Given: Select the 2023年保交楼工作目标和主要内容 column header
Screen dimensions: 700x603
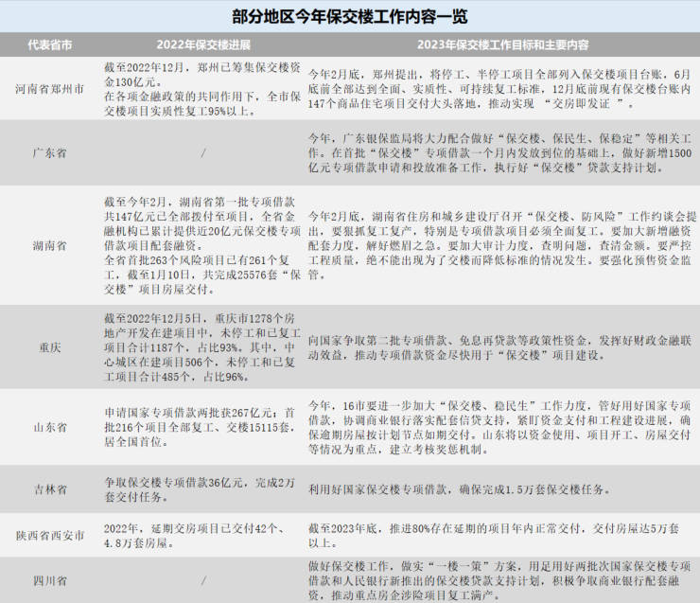Looking at the screenshot, I should 502,44.
